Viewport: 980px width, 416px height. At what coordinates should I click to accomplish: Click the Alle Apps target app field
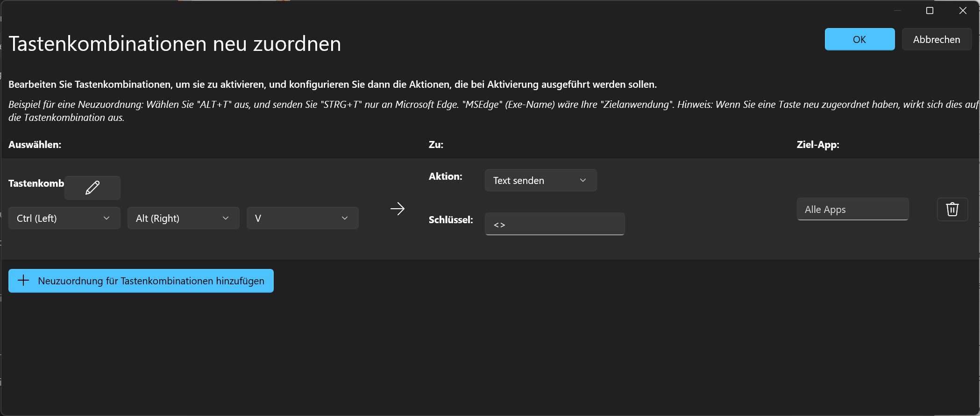click(x=853, y=209)
